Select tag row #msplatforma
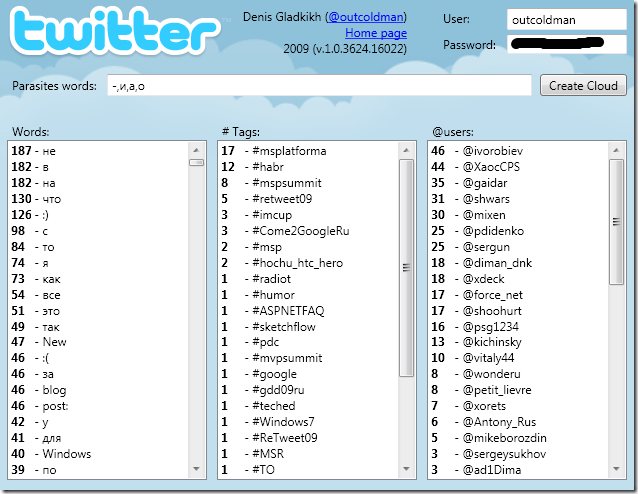Screen dimensions: 638x494 click(x=308, y=151)
